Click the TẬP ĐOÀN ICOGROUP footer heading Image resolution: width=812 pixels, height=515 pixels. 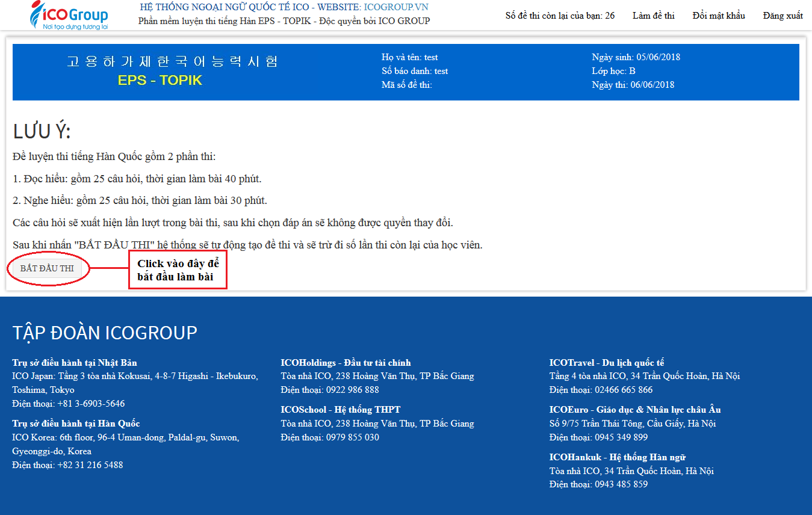[x=105, y=333]
